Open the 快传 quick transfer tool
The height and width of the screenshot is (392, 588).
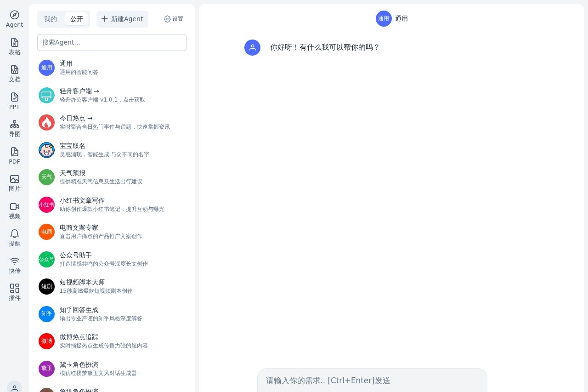(x=14, y=265)
